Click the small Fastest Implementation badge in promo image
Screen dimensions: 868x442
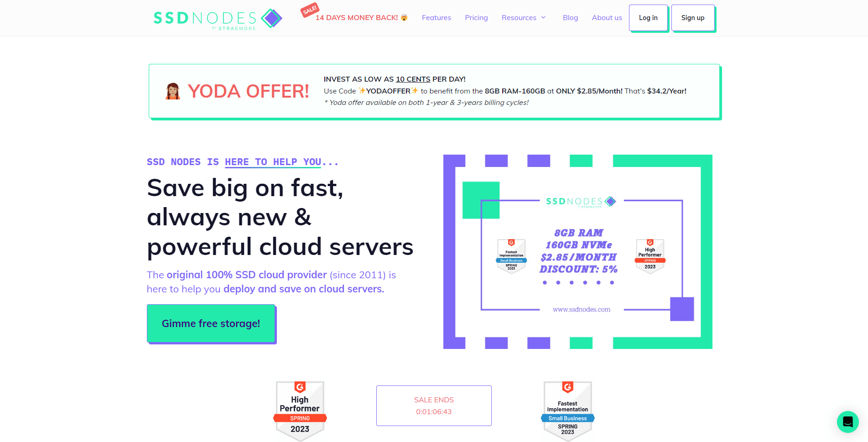(511, 256)
